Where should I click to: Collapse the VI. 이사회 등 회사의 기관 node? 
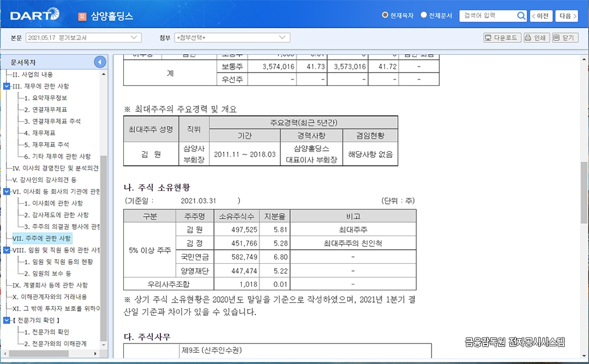tap(6, 191)
